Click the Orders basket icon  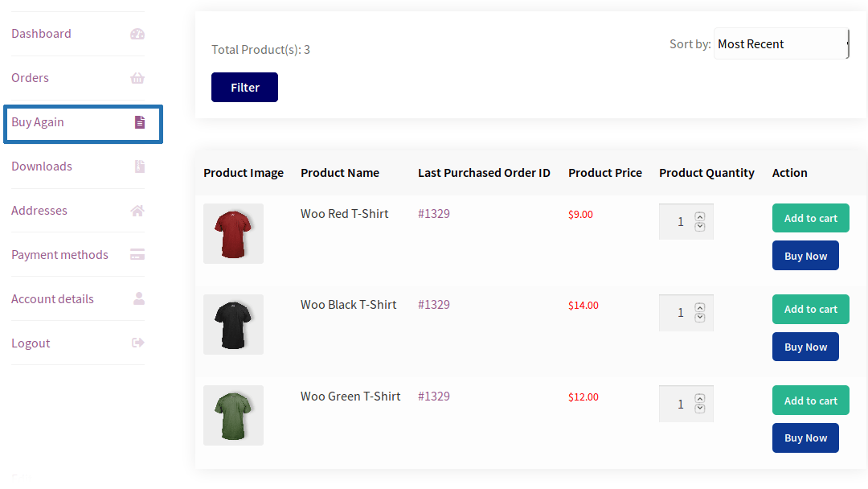point(137,78)
